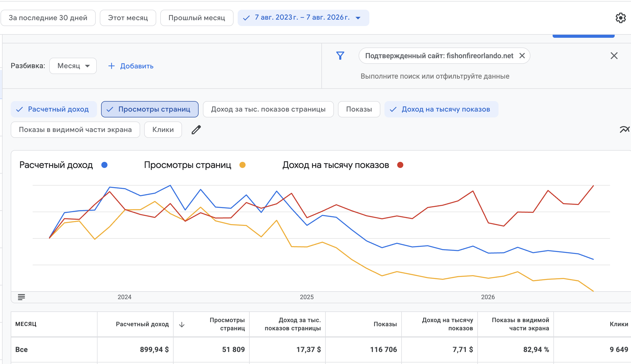Click the Показы в видимой части экрана chip

point(75,130)
